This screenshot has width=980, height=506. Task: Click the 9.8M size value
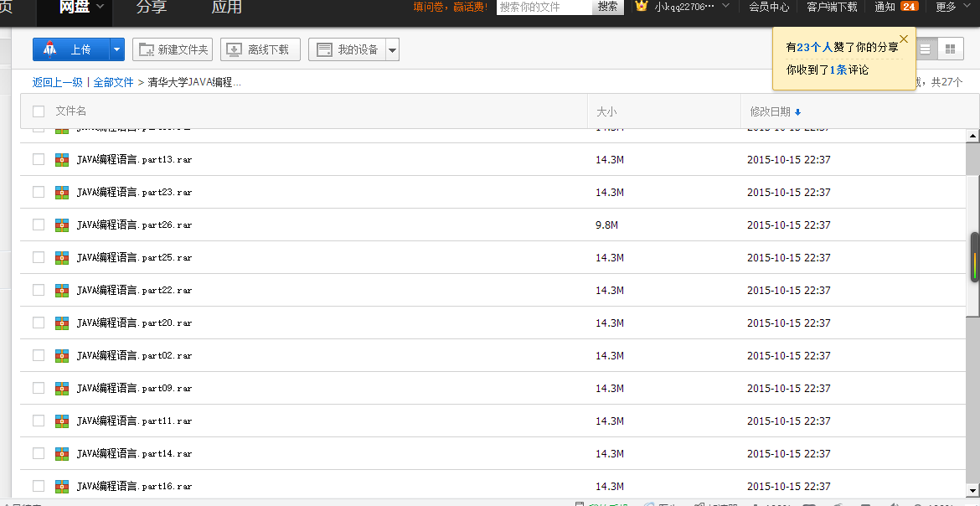pyautogui.click(x=606, y=225)
